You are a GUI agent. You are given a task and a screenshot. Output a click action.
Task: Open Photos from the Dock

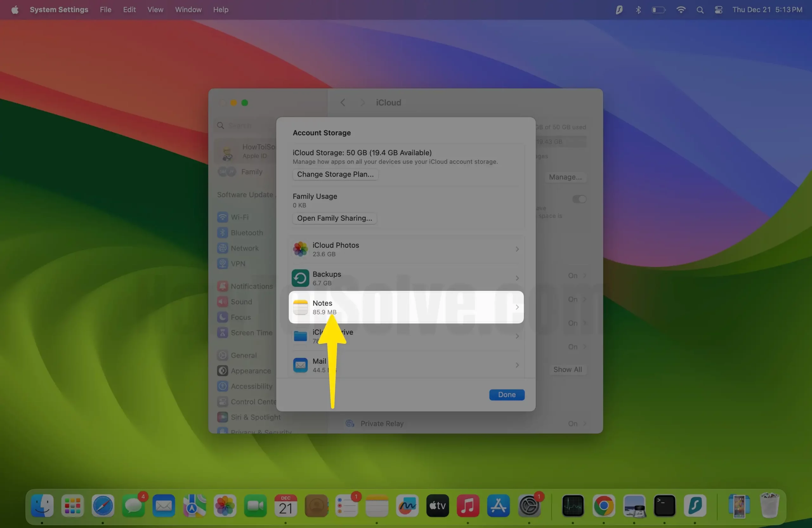(225, 505)
